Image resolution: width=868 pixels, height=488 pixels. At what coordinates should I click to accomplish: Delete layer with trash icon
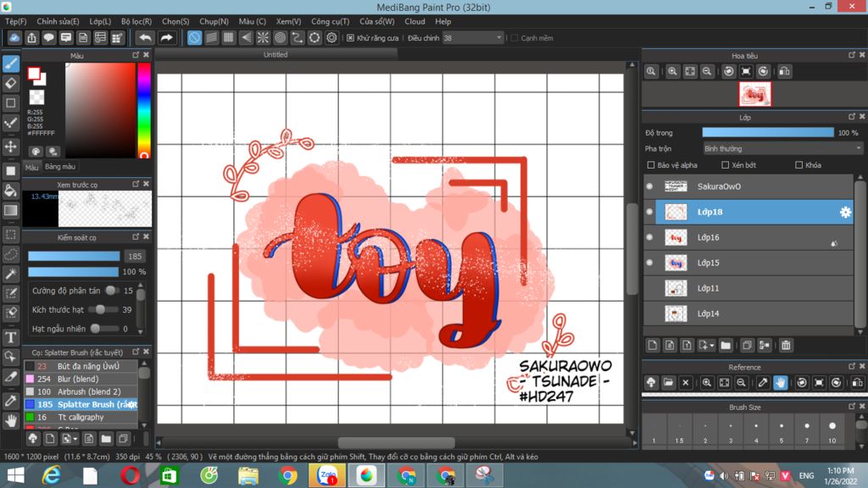(786, 346)
